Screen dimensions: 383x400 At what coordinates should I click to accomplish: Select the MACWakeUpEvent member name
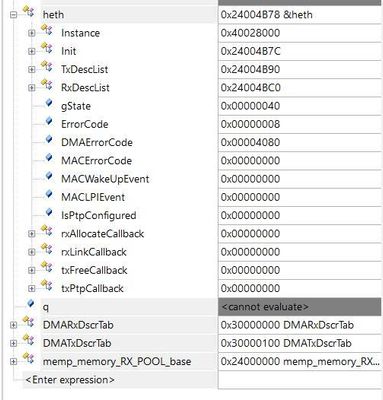[x=105, y=179]
